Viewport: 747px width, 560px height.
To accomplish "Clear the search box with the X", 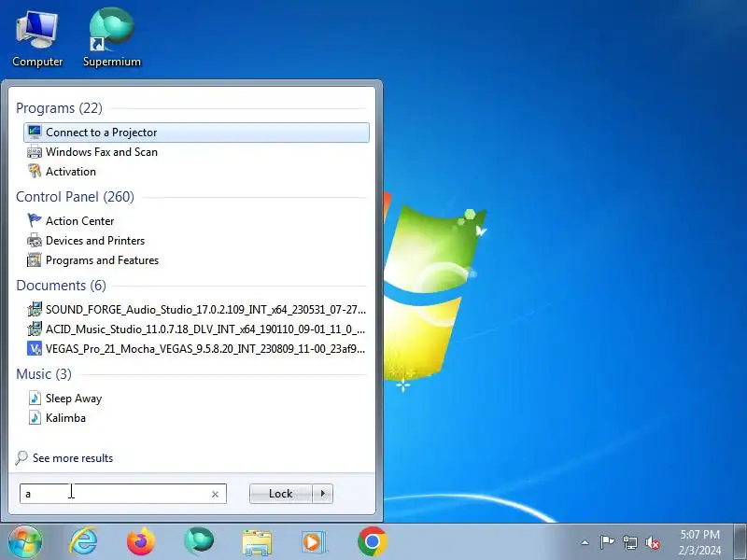I will click(x=216, y=495).
